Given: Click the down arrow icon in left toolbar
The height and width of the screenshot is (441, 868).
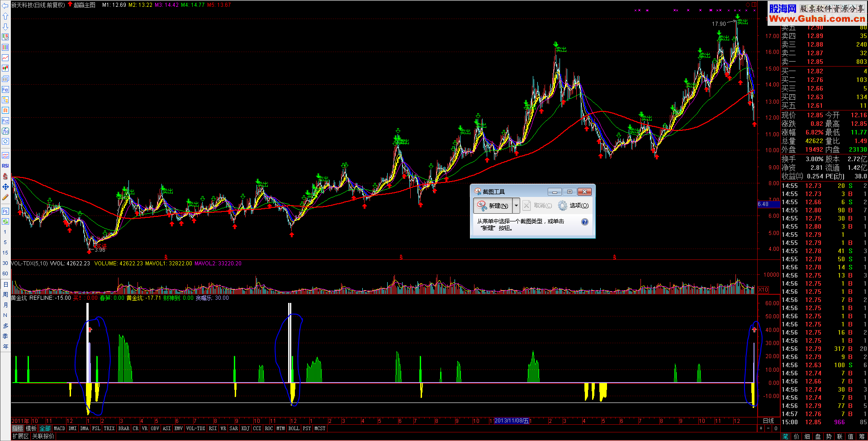Looking at the screenshot, I should [5, 26].
